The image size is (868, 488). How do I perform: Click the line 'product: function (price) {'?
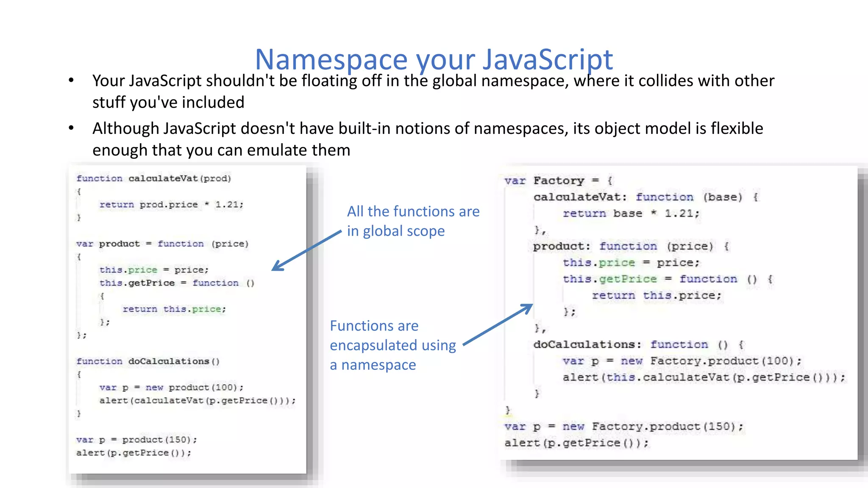(631, 246)
